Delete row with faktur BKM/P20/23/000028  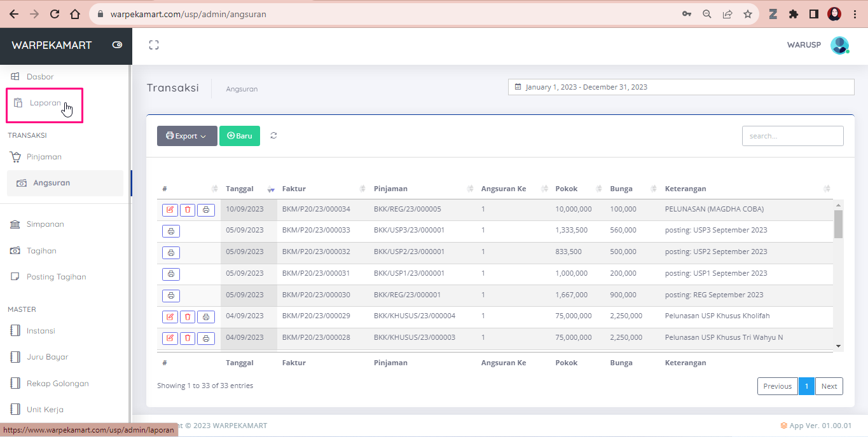coord(188,338)
